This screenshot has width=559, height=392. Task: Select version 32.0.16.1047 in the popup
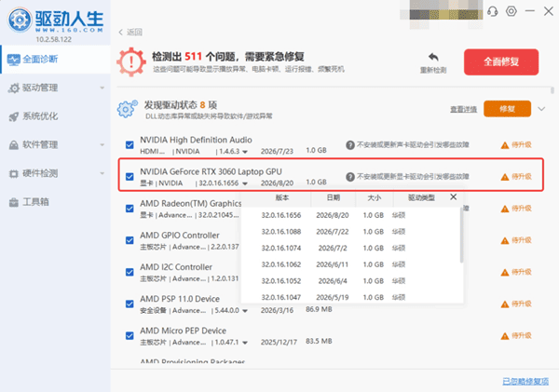[x=351, y=297]
